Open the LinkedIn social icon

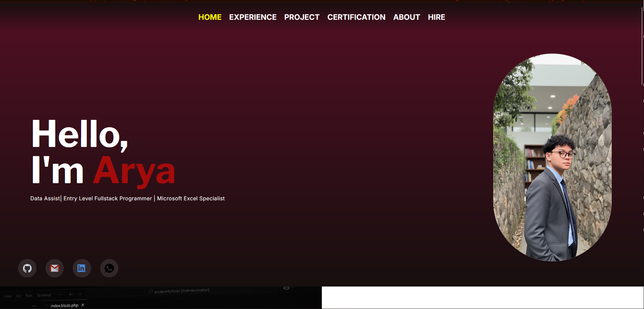pos(81,268)
